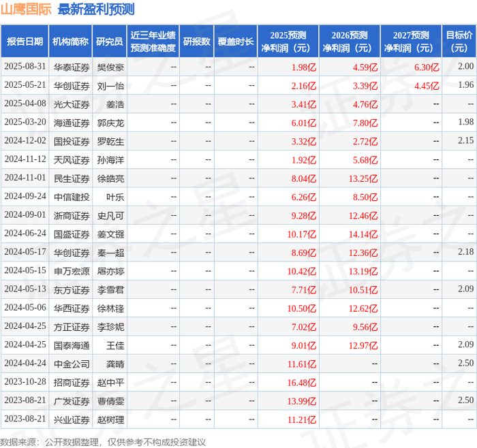Select the 招商证券 institution cell

72,383
